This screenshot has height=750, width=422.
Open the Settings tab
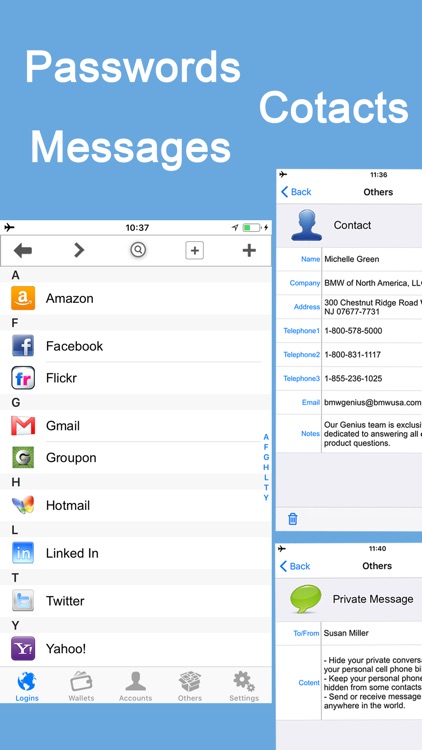pyautogui.click(x=244, y=686)
